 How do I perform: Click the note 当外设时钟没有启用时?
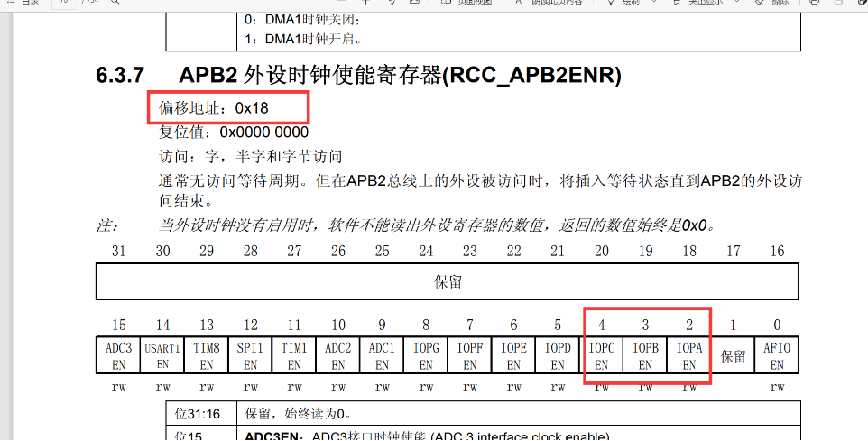point(437,225)
